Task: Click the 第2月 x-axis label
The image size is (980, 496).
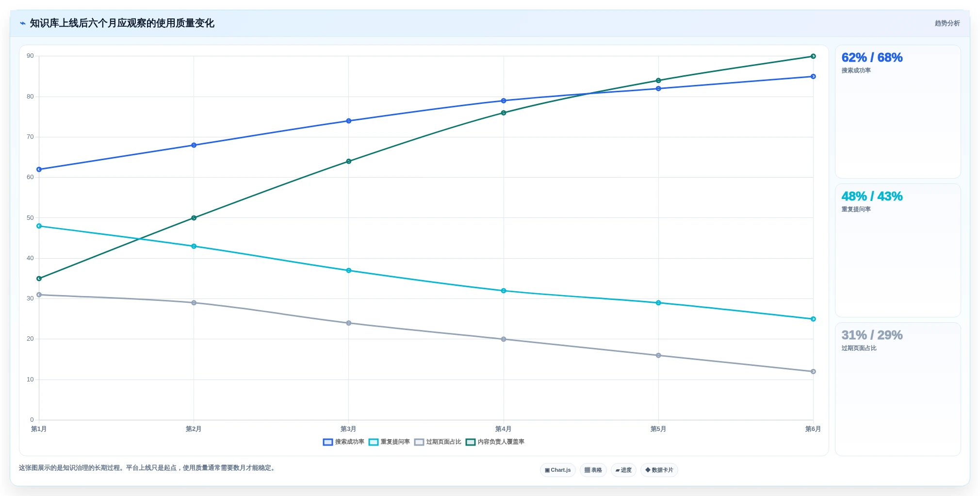Action: point(194,429)
